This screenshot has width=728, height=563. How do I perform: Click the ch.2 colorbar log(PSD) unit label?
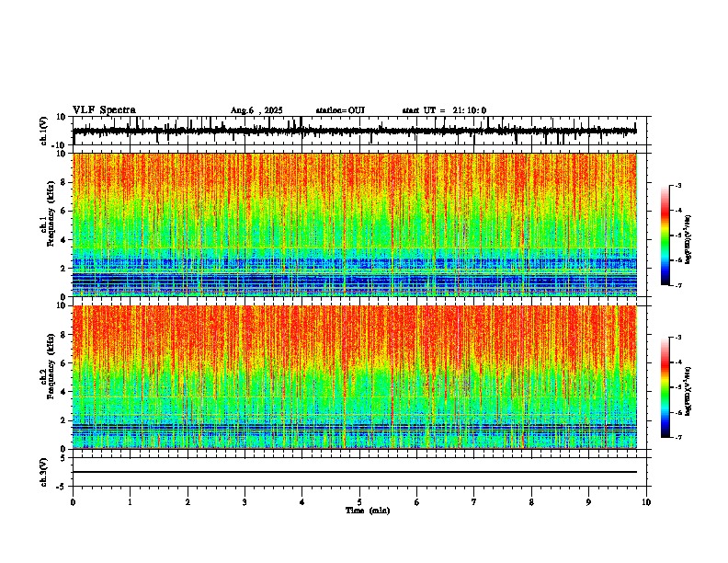pos(688,391)
